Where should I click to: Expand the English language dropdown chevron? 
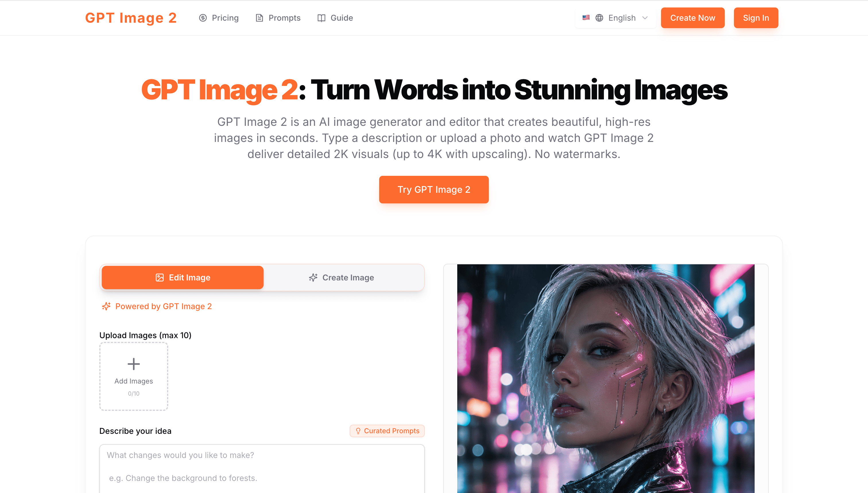click(x=645, y=18)
